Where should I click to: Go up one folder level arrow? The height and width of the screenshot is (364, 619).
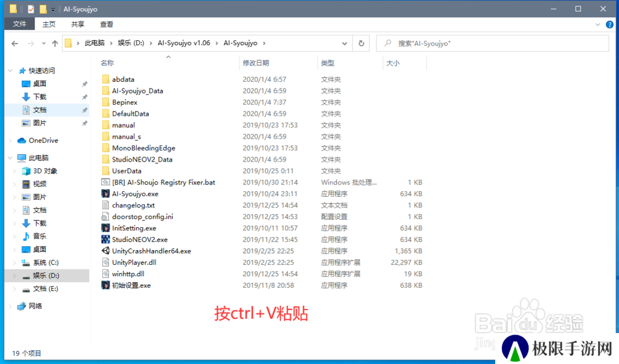pos(55,43)
